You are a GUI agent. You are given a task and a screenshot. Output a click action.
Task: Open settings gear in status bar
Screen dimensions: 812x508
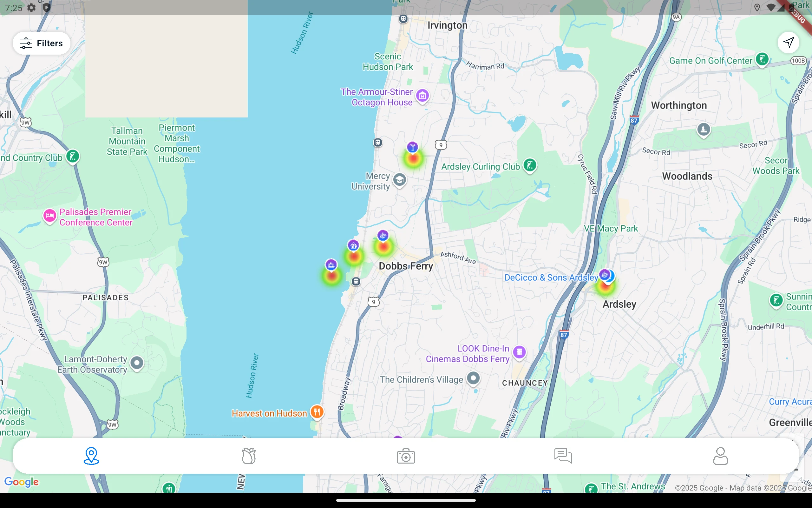[31, 8]
